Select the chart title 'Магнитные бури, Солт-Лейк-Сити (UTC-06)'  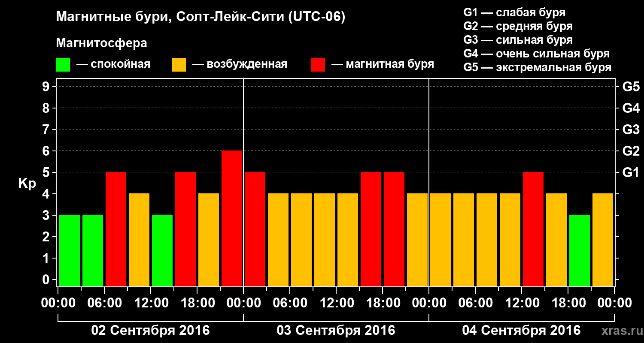[200, 17]
